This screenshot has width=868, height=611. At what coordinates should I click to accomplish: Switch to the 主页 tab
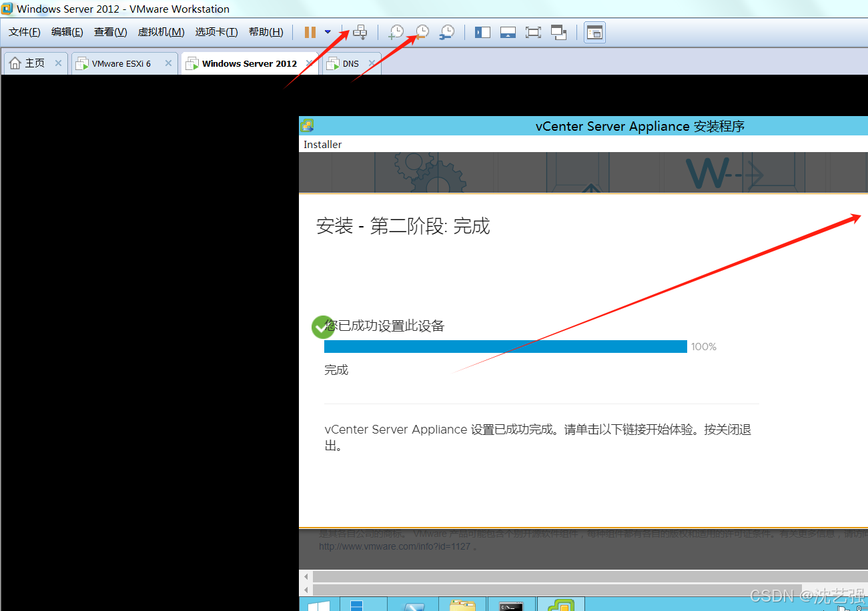[x=35, y=63]
